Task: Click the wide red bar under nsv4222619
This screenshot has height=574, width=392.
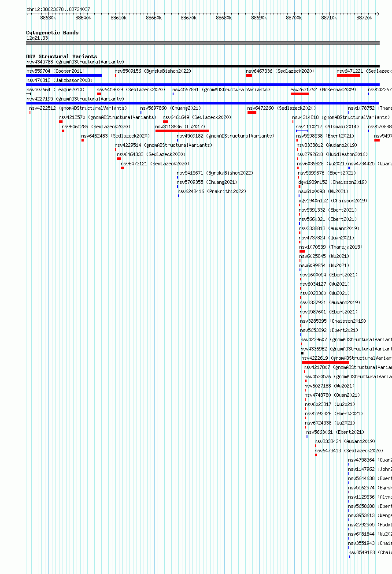Action: point(325,362)
